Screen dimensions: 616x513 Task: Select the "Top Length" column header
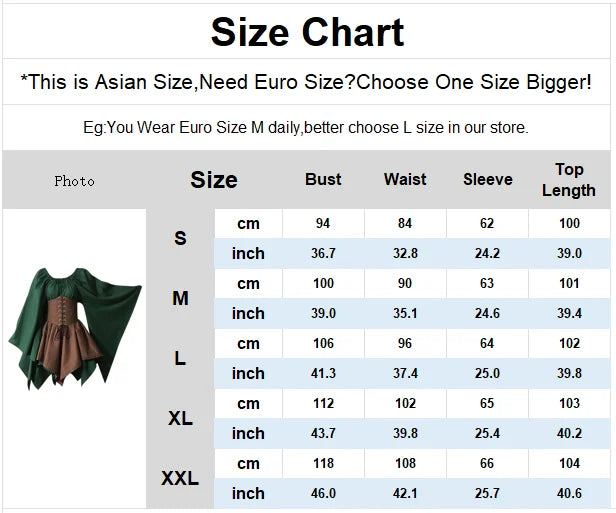569,180
